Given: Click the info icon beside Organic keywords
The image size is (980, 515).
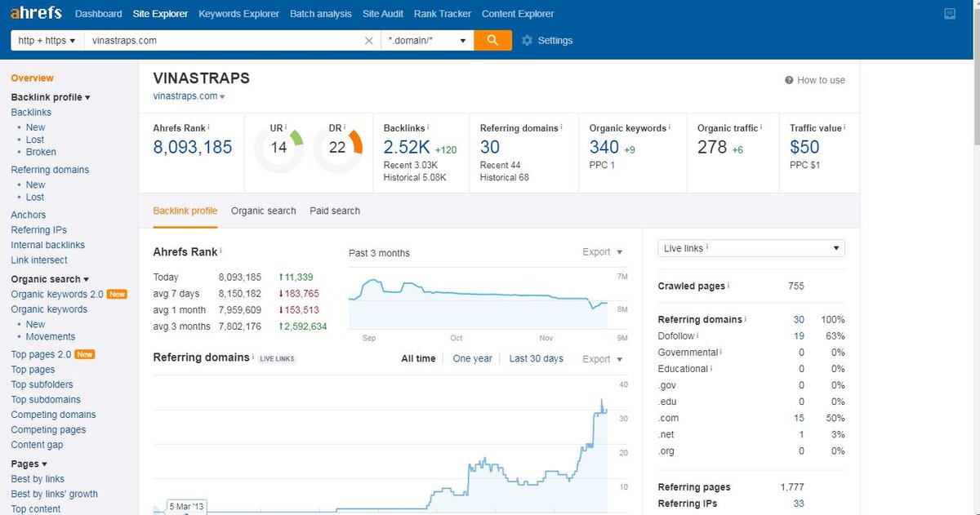Looking at the screenshot, I should (x=670, y=127).
